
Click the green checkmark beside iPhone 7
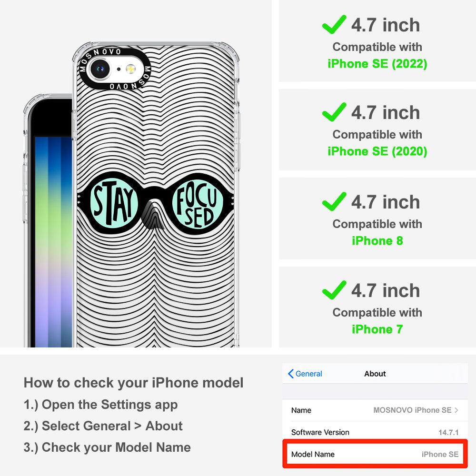pos(334,290)
